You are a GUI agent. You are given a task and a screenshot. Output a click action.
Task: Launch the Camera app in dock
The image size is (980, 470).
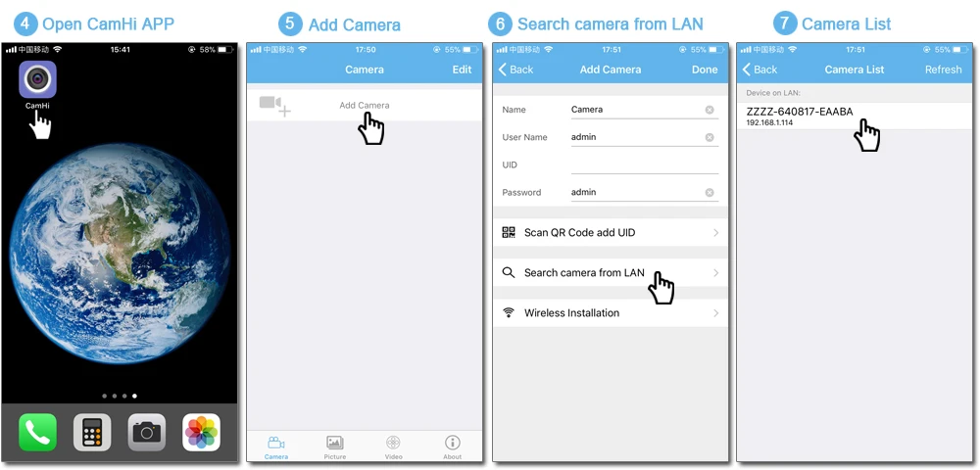click(147, 432)
